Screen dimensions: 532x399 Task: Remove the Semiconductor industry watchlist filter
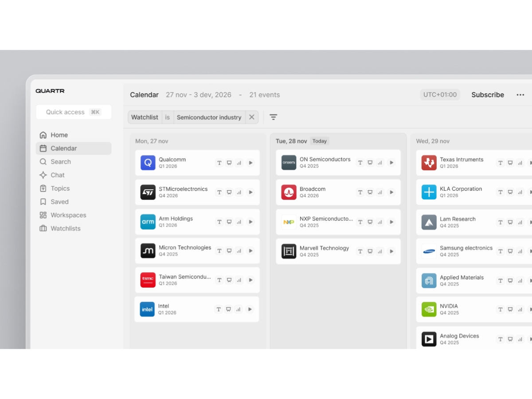tap(252, 117)
